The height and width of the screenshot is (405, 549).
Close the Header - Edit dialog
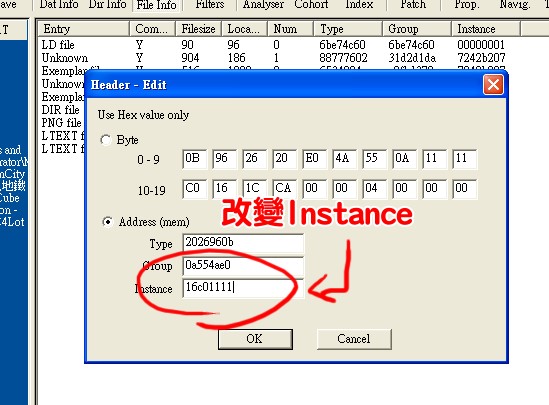(x=493, y=85)
